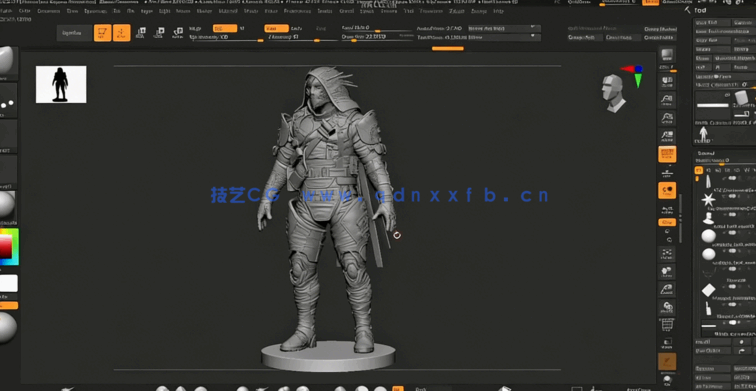Screen dimensions: 756x391
Task: Click the orange button below white swatch
Action: click(x=9, y=305)
